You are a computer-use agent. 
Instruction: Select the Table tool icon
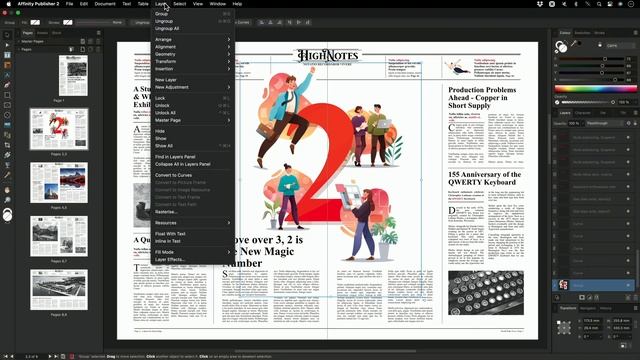pos(7,65)
